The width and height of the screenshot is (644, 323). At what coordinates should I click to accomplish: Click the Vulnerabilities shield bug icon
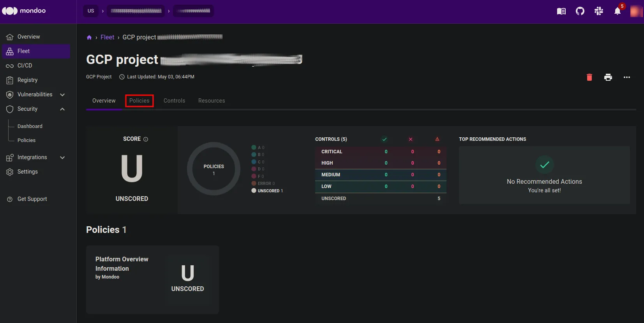[x=10, y=95]
